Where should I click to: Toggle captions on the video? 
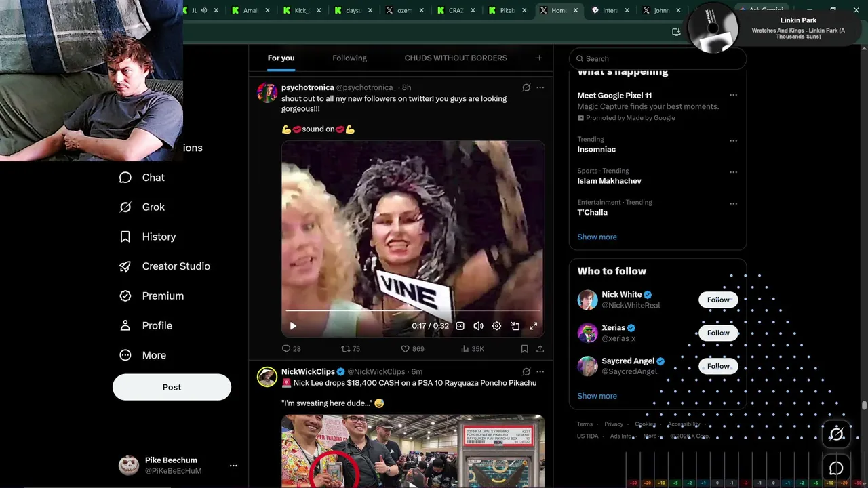[460, 326]
